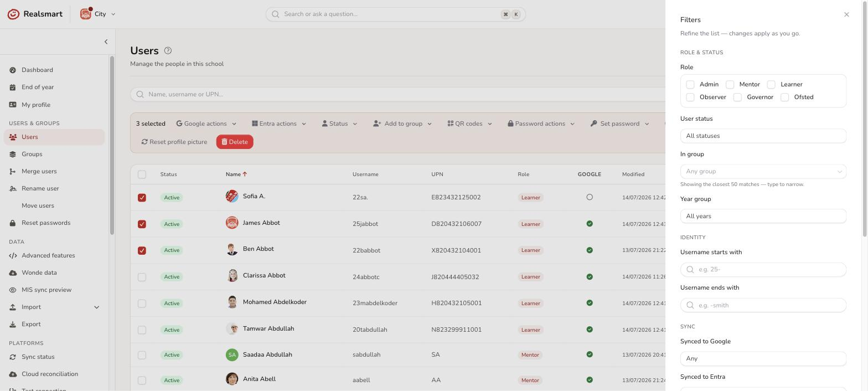Screen dimensions: 868x391
Task: Click the My profile card icon
Action: point(13,105)
